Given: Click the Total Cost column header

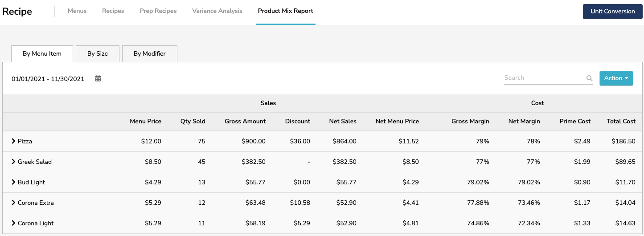Looking at the screenshot, I should 621,121.
